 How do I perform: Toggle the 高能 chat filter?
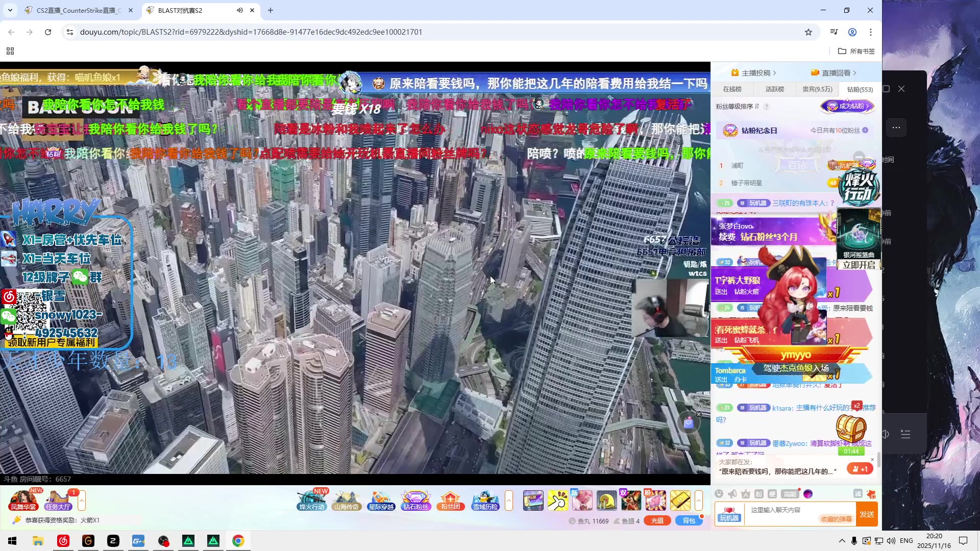tap(790, 493)
